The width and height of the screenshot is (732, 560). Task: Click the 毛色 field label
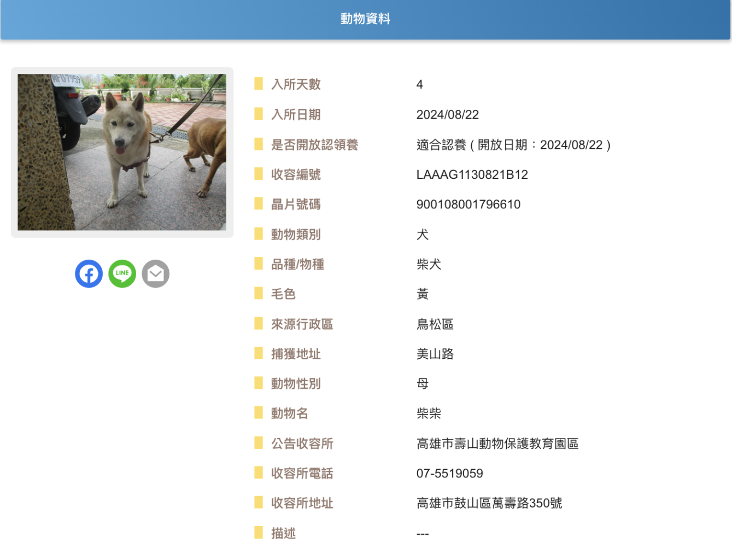pos(283,294)
